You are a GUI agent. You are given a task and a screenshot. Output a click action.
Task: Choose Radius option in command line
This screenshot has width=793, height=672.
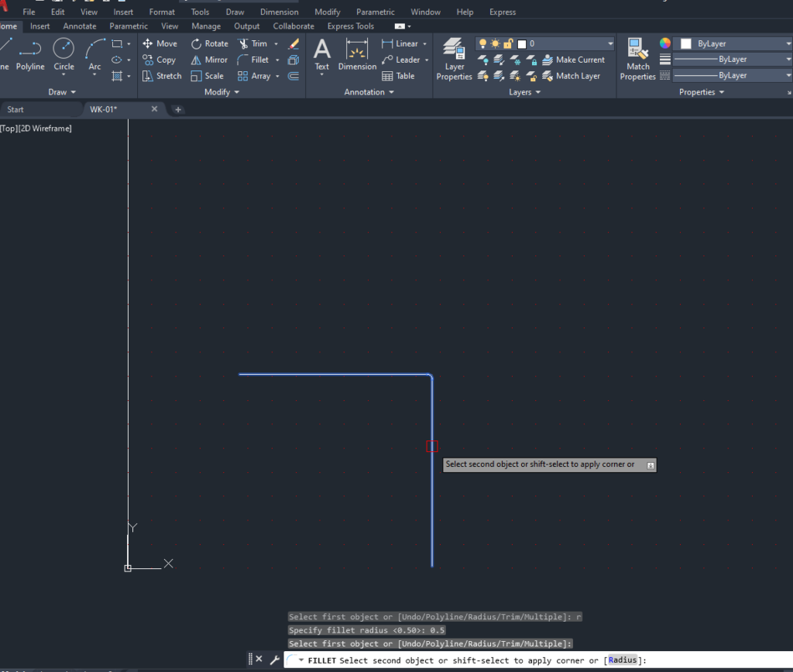623,660
